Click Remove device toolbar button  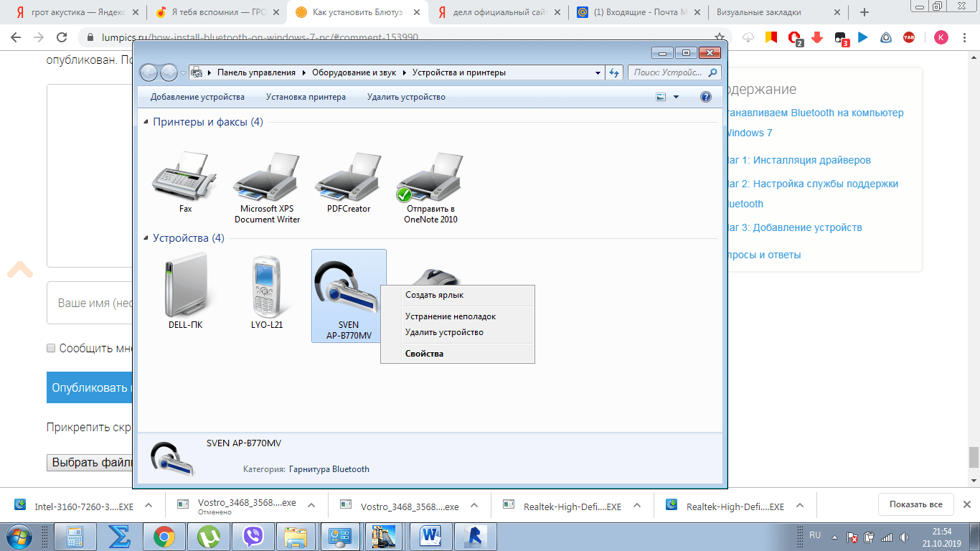point(406,97)
